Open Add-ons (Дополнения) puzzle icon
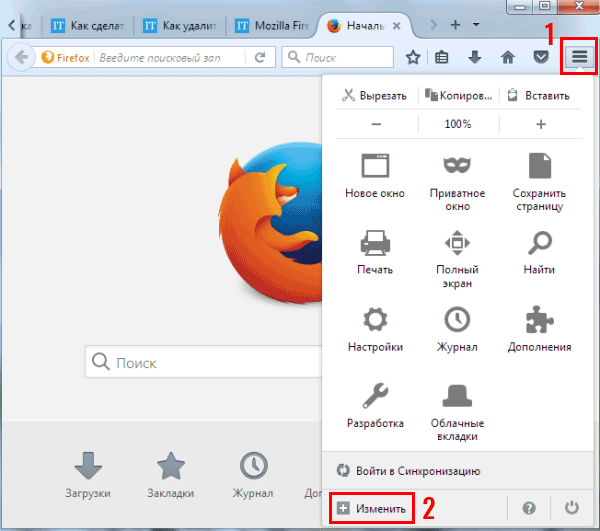600x531 pixels. tap(540, 329)
